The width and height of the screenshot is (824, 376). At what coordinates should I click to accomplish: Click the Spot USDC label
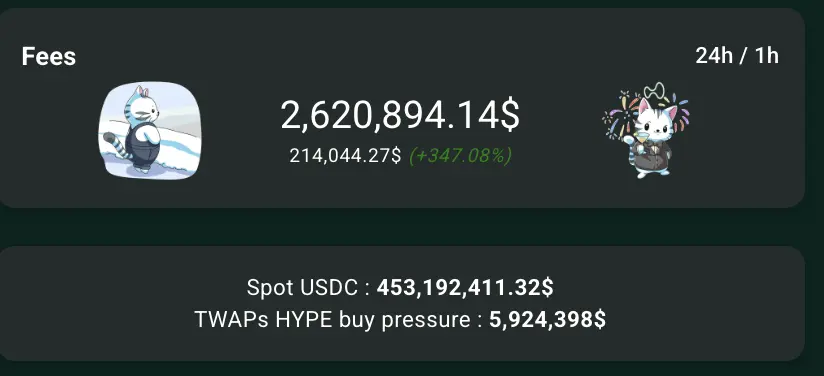pos(309,288)
